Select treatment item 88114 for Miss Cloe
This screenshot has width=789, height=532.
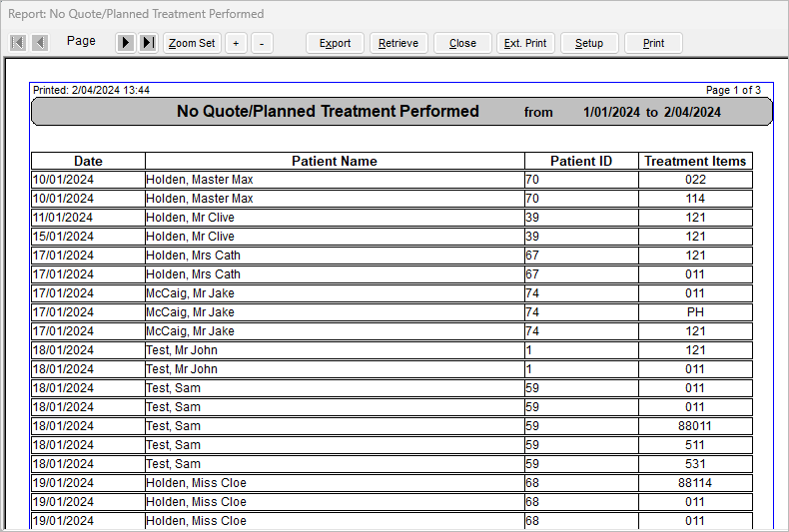click(x=695, y=483)
